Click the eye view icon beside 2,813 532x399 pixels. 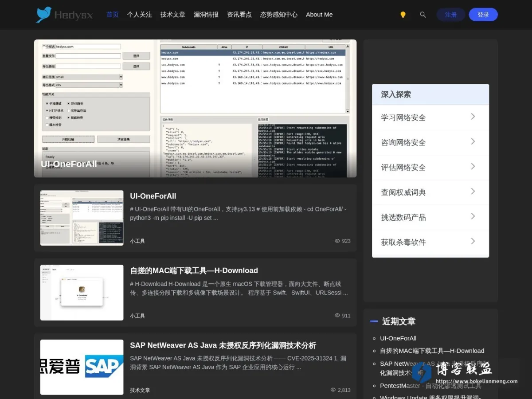tap(333, 390)
